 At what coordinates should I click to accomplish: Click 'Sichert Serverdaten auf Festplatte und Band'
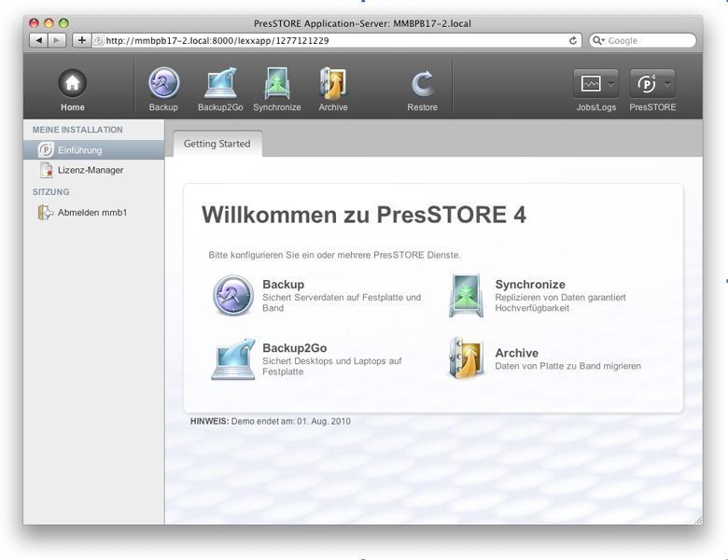(342, 302)
